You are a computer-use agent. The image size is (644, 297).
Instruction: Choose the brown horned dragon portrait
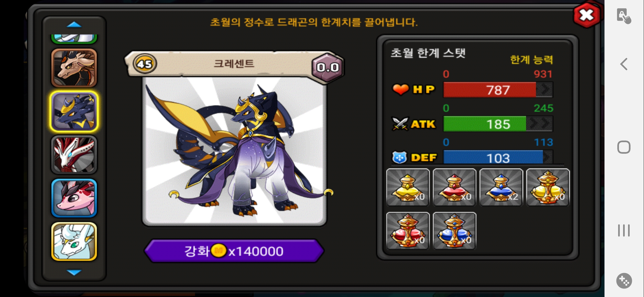74,68
